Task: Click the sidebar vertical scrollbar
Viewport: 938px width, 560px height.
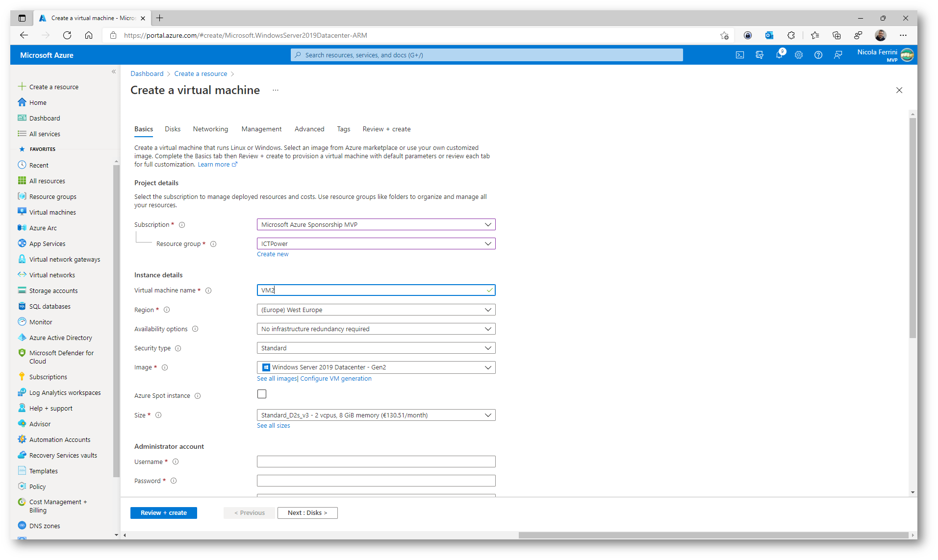Action: point(116,321)
